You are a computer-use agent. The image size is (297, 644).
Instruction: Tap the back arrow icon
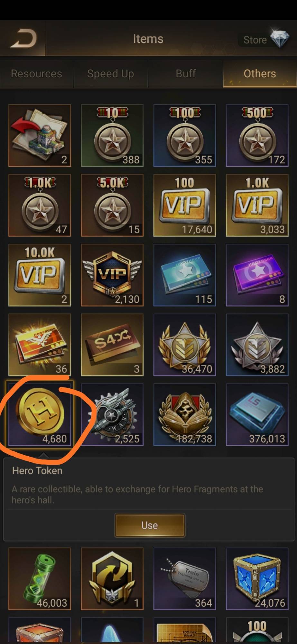coord(23,39)
